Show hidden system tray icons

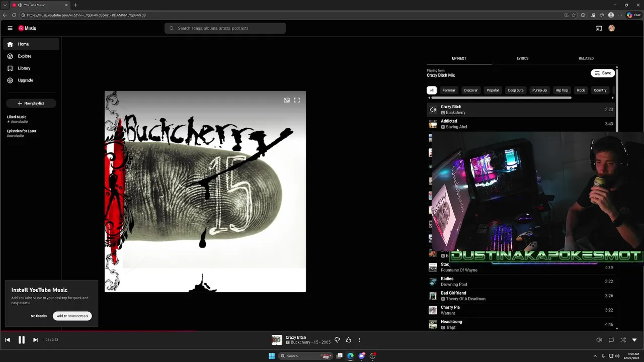click(595, 356)
